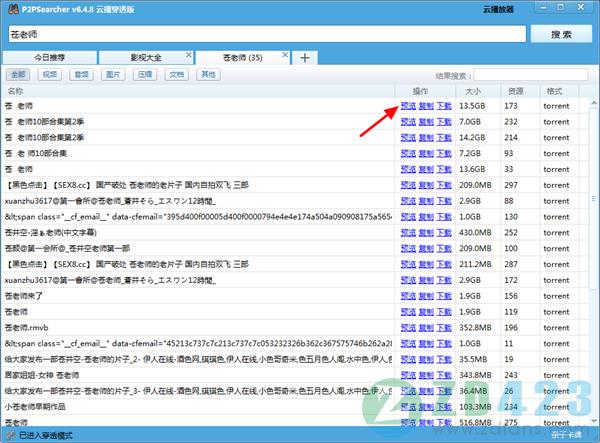Sort by the 格式 column header
Image resolution: width=600 pixels, height=443 pixels.
[559, 91]
